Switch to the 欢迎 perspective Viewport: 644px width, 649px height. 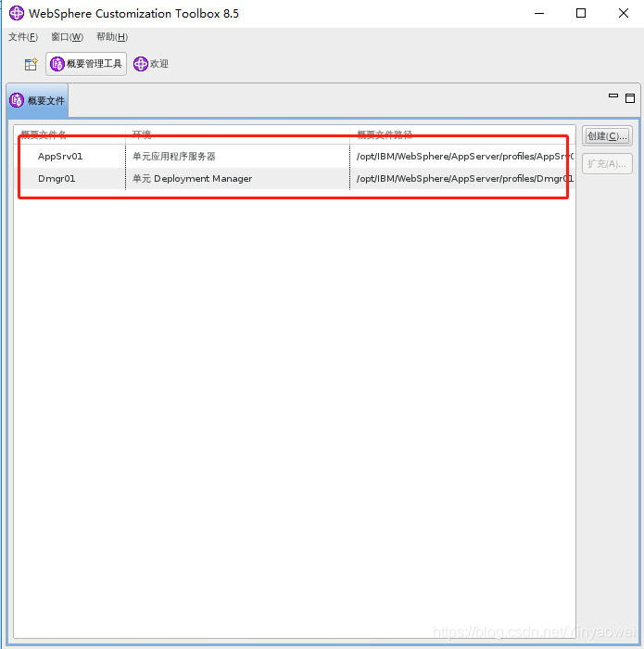pyautogui.click(x=151, y=64)
